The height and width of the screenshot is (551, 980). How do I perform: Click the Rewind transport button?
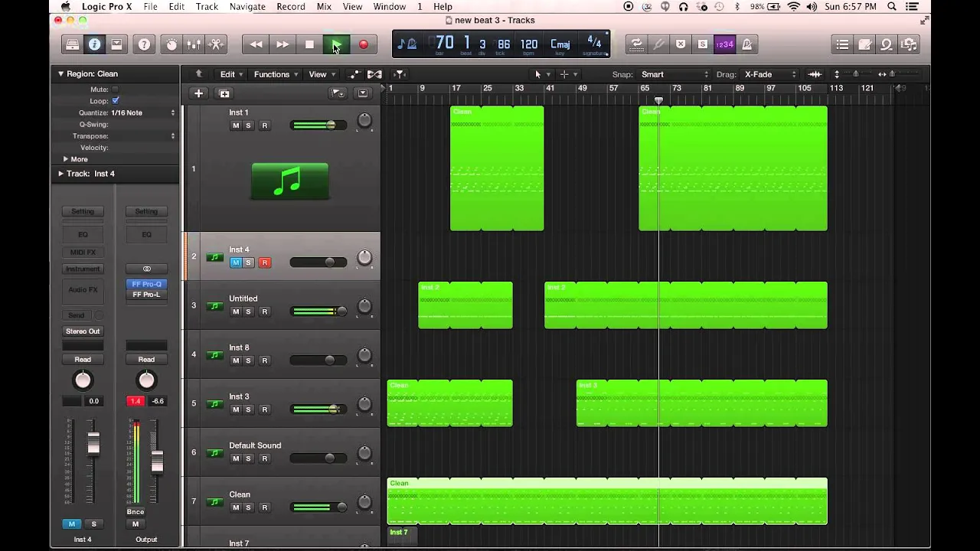coord(256,44)
